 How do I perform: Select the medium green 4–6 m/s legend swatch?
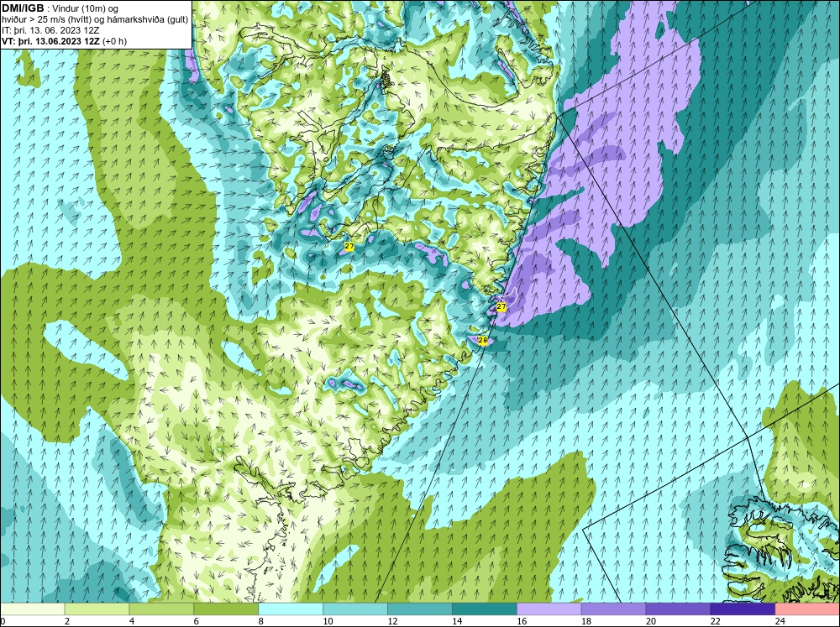[x=161, y=609]
